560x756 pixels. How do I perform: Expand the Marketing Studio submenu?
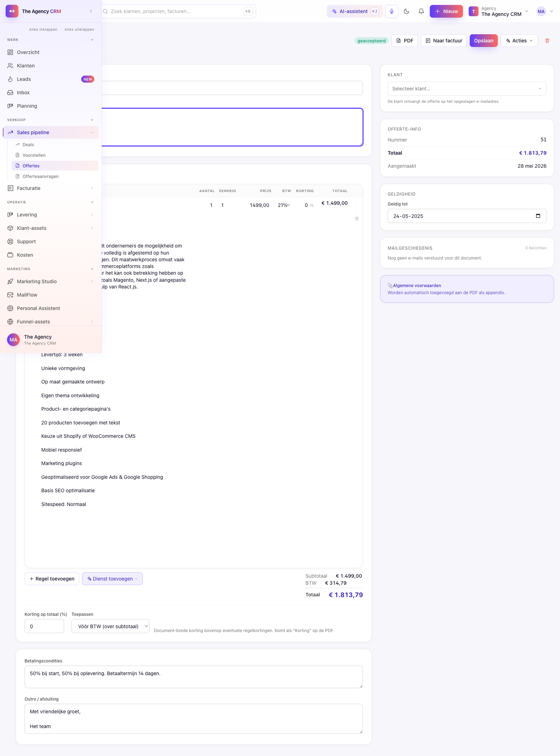pyautogui.click(x=92, y=281)
